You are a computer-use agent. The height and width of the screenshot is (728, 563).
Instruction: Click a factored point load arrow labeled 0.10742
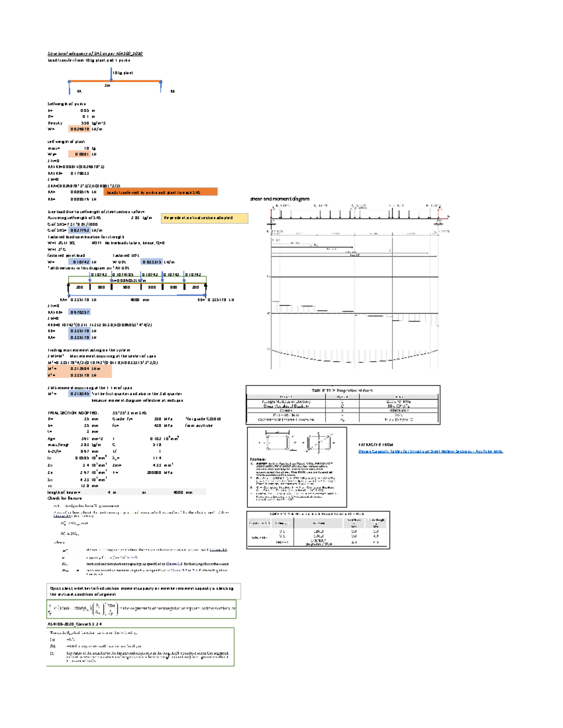coord(90,278)
